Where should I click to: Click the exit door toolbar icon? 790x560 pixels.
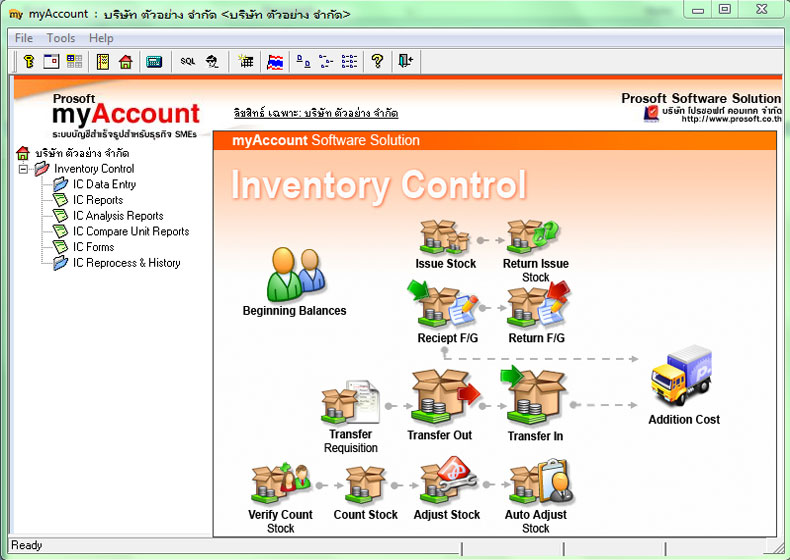(x=405, y=61)
